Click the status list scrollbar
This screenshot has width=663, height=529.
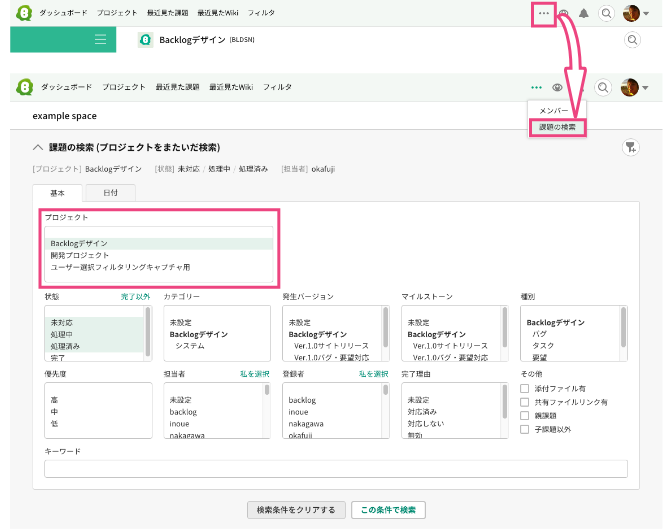click(x=148, y=332)
